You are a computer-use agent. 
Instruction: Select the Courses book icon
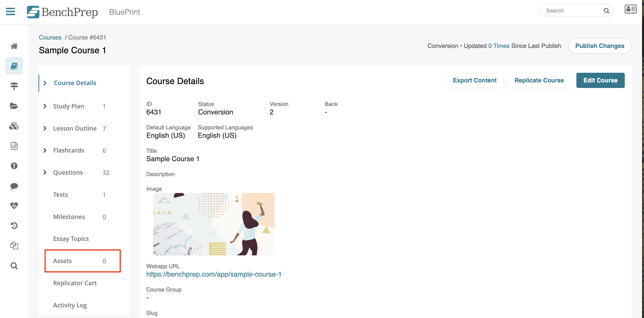coord(14,66)
